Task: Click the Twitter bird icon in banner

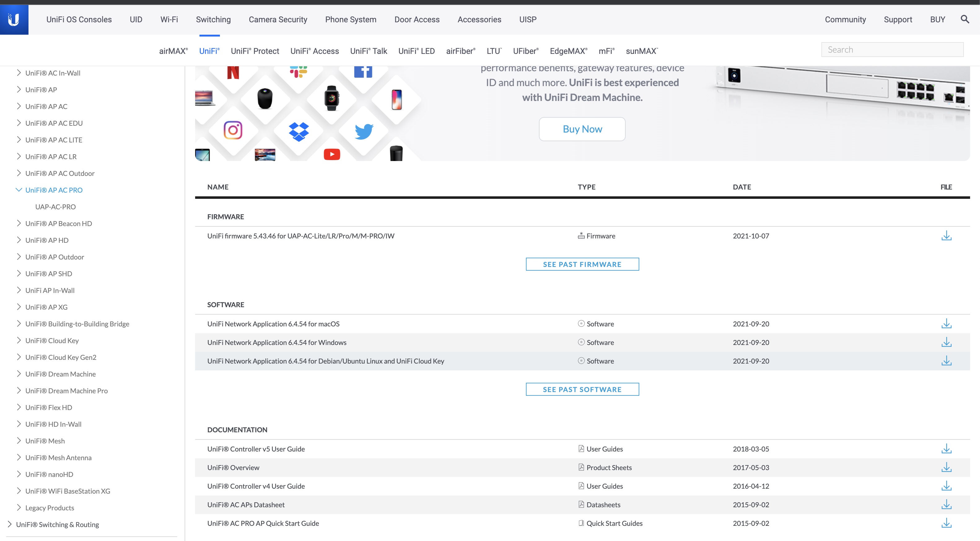Action: coord(364,132)
